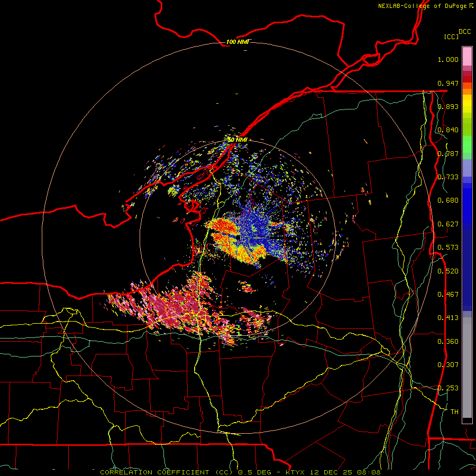Screen dimensions: 476x476
Task: Select the 0.520 legend value
Action: point(448,271)
